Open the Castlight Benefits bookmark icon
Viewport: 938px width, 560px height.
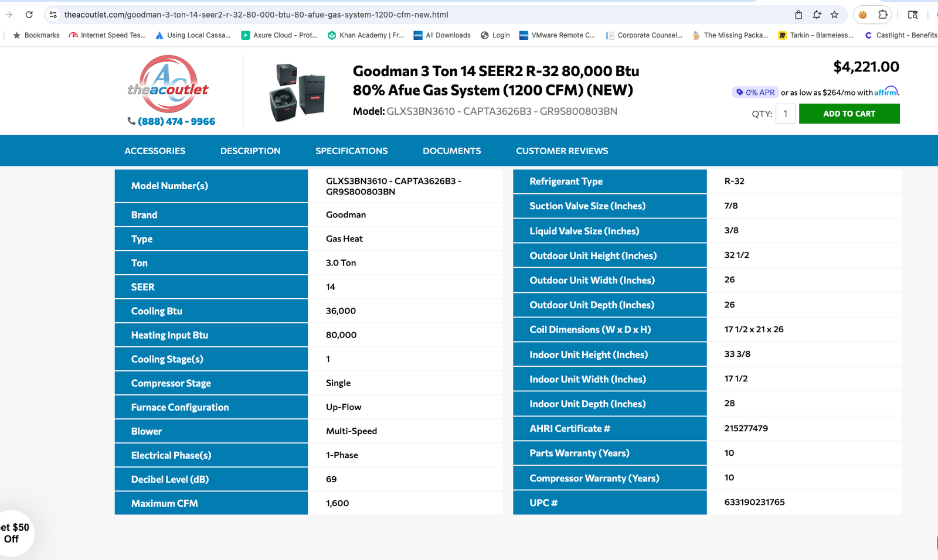coord(869,35)
